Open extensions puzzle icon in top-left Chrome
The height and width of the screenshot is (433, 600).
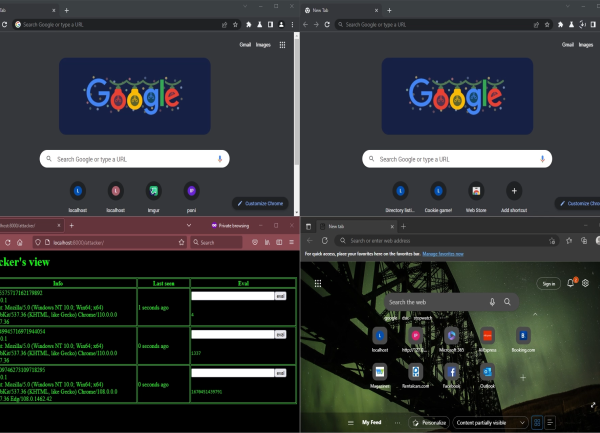click(x=248, y=24)
